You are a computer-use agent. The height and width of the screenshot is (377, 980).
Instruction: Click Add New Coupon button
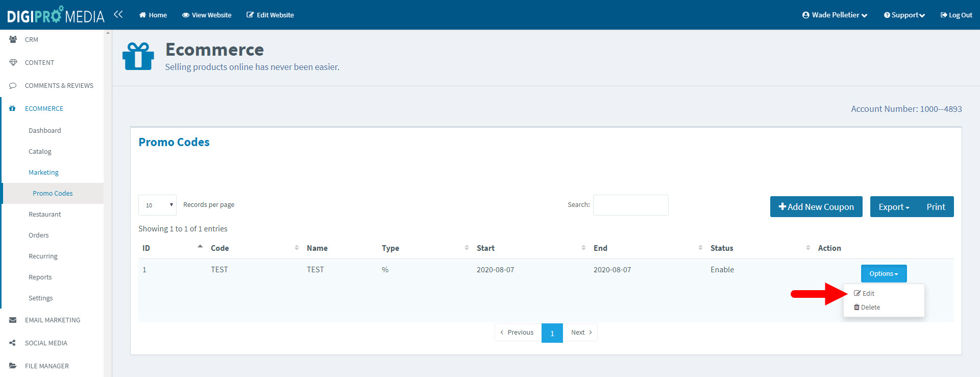coord(816,207)
